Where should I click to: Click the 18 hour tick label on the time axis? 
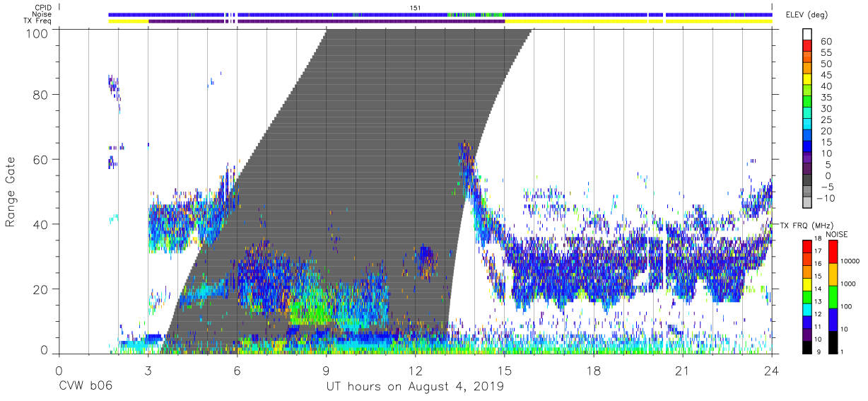tap(594, 371)
